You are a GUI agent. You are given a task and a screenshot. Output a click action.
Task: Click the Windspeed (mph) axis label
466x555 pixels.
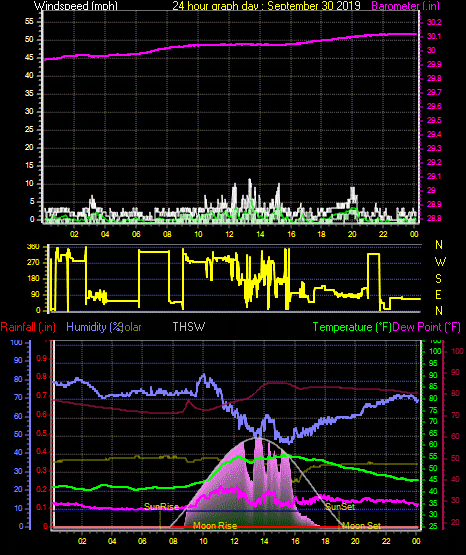[x=76, y=5]
